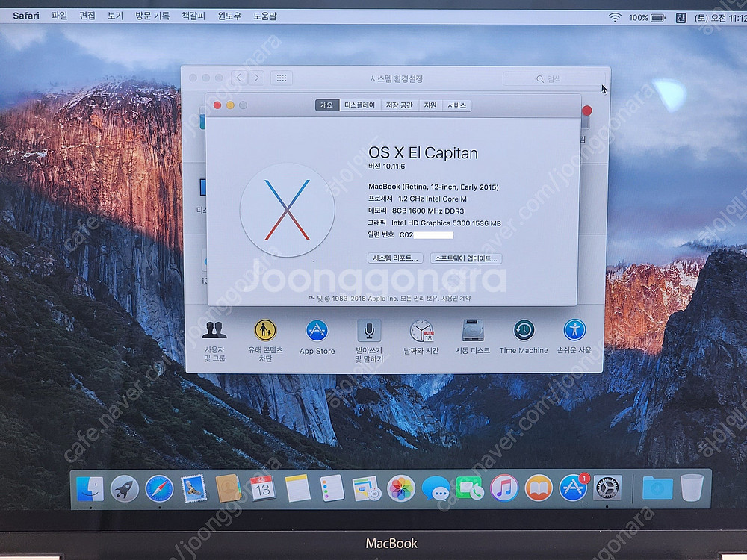The image size is (747, 560).
Task: Open Notes icon in the Dock
Action: (297, 488)
